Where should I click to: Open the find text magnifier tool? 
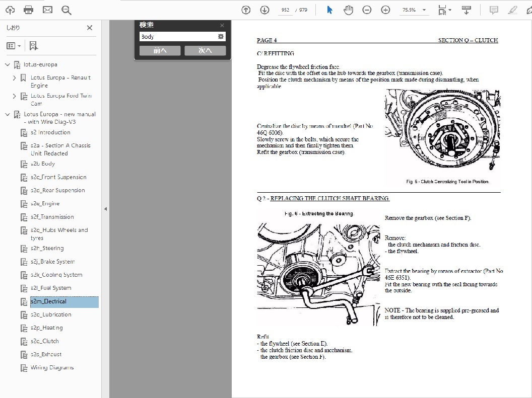[66, 10]
